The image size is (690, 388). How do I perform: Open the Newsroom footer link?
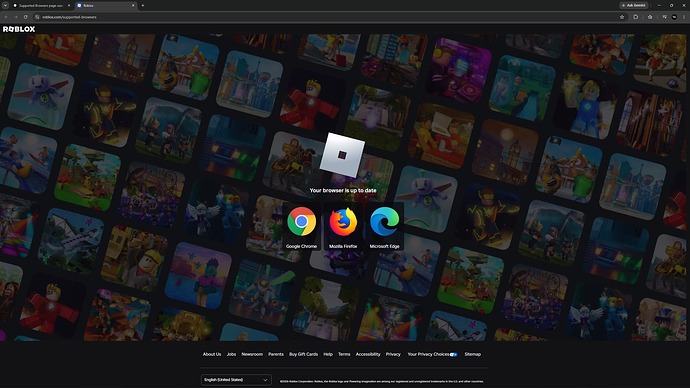(x=252, y=354)
